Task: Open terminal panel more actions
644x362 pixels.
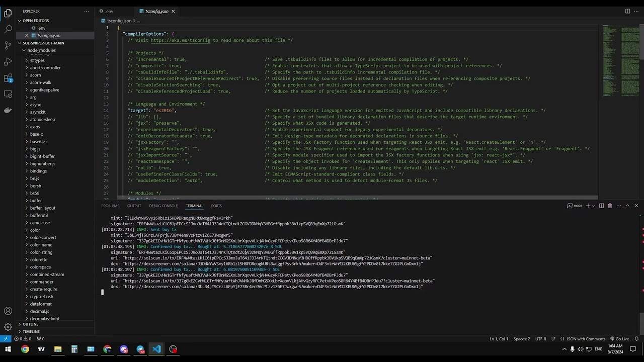Action: tap(619, 206)
